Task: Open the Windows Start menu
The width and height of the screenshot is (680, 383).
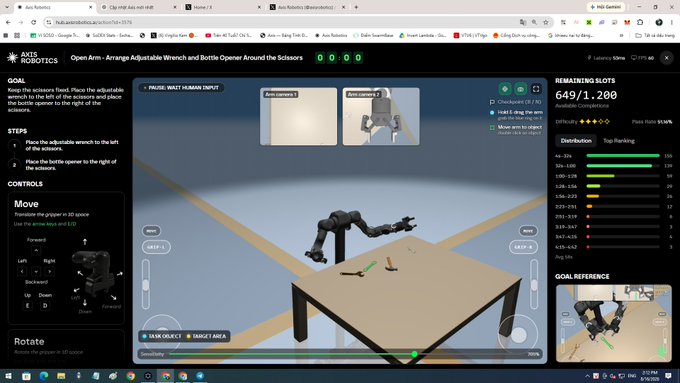Action: pyautogui.click(x=8, y=376)
